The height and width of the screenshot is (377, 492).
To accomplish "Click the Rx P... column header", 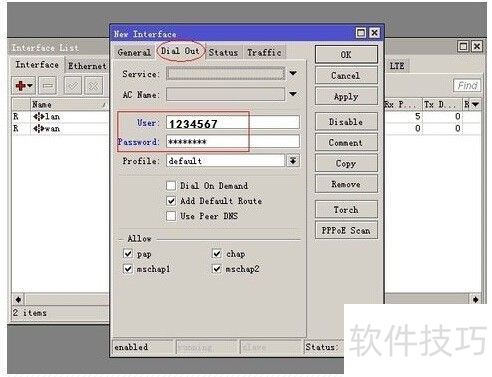I will tap(402, 105).
